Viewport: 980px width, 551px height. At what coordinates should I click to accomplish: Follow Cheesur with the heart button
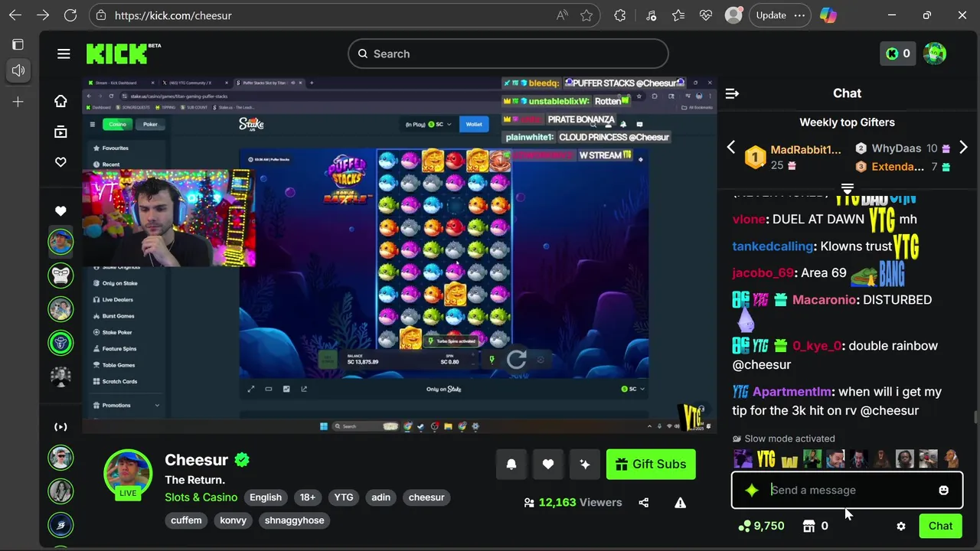(x=548, y=465)
